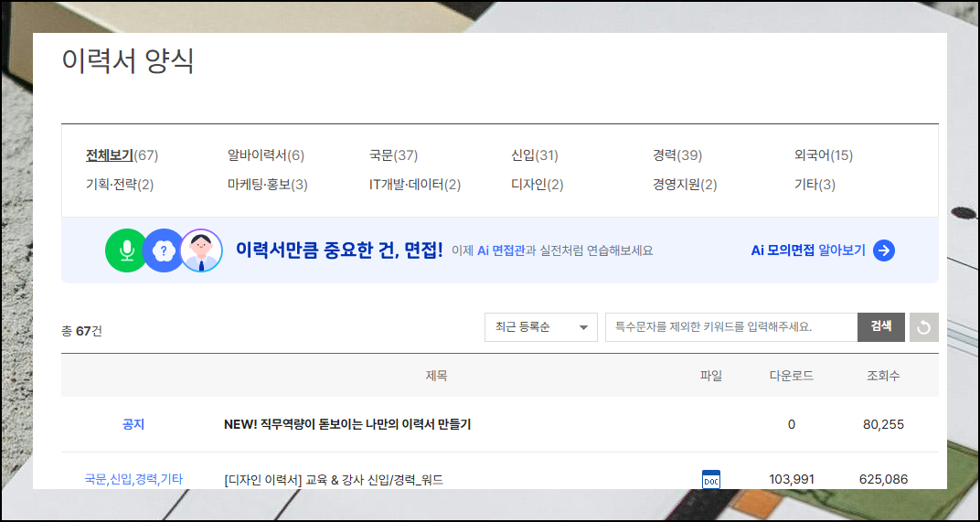Click the 다운로드 column header
Screen dimensions: 980x522
click(792, 376)
